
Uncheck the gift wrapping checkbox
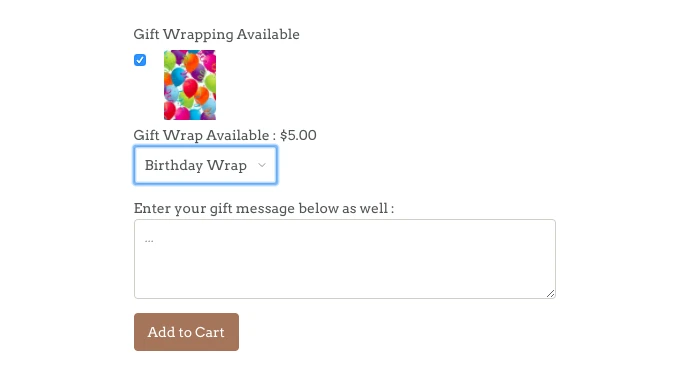tap(140, 60)
